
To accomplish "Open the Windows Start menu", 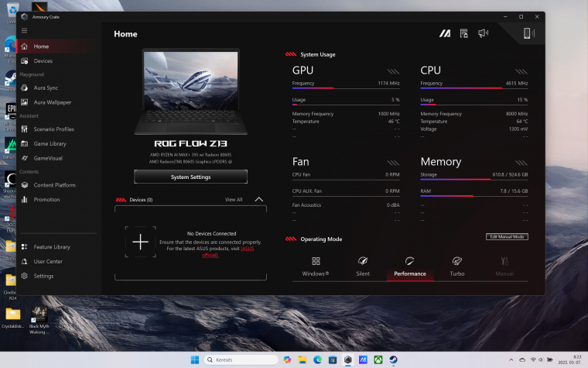I will tap(195, 359).
